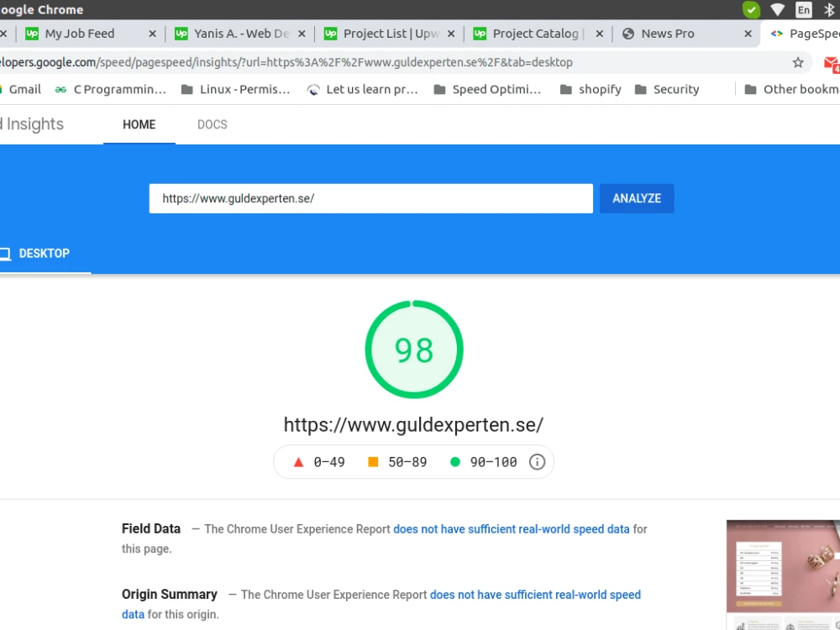Open the Project List Upwork tab
This screenshot has height=630, width=840.
tap(391, 34)
